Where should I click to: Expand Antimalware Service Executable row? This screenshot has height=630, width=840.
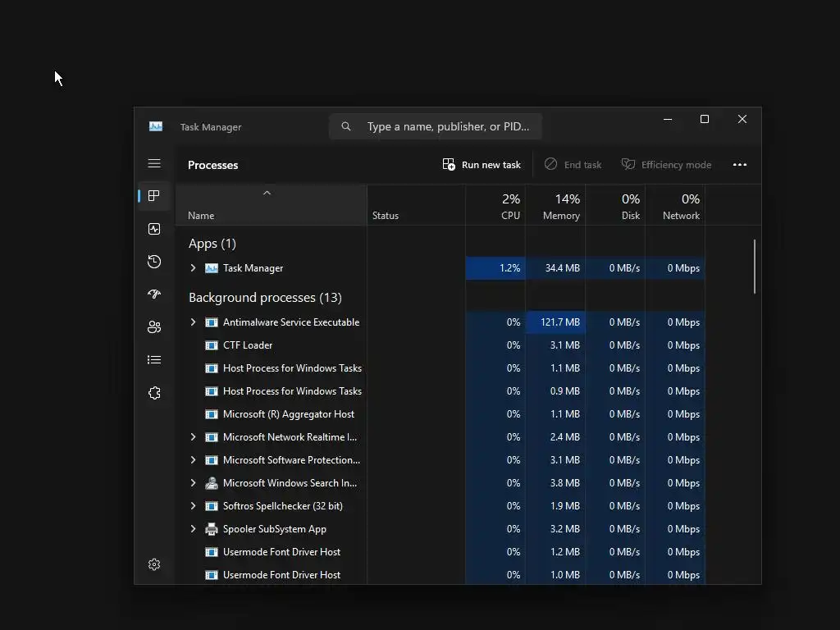click(x=194, y=322)
